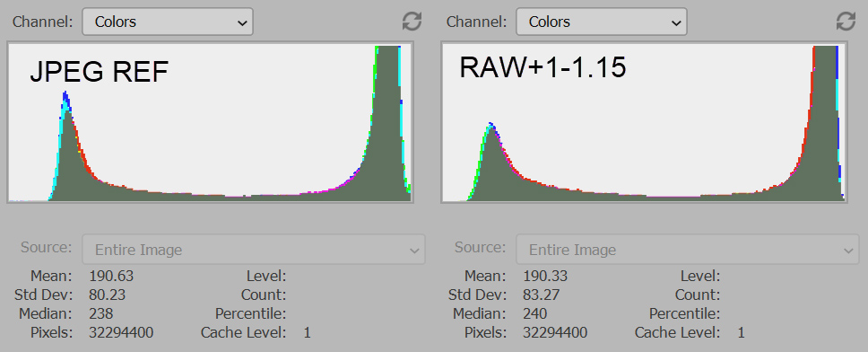Click the Pixels count under JPEG REF
This screenshot has height=352, width=868.
click(121, 332)
